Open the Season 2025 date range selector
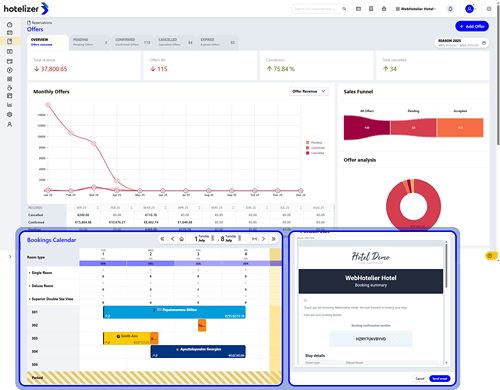The height and width of the screenshot is (390, 500). tap(462, 43)
